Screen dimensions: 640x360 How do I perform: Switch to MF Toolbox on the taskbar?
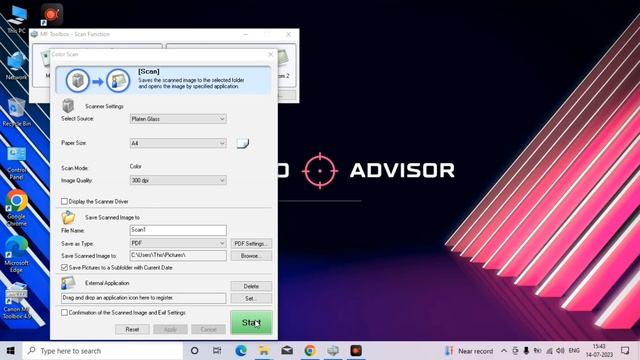[x=333, y=351]
